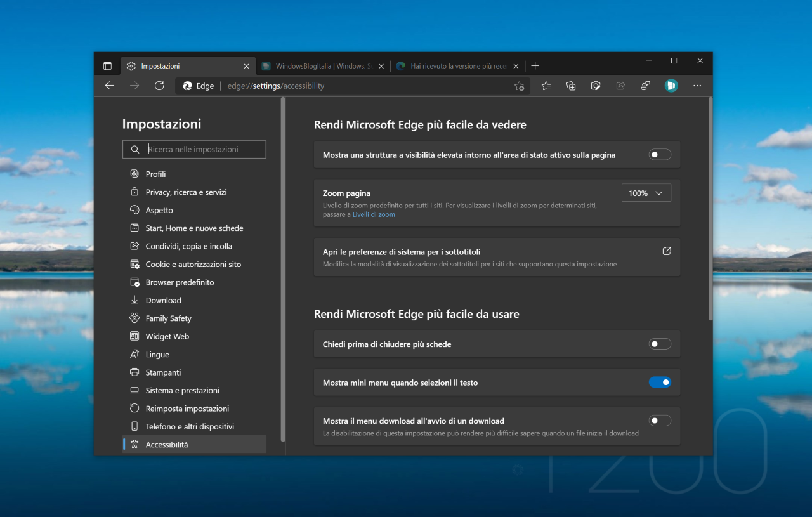Viewport: 812px width, 517px height.
Task: Add this page to favorites
Action: click(x=520, y=86)
